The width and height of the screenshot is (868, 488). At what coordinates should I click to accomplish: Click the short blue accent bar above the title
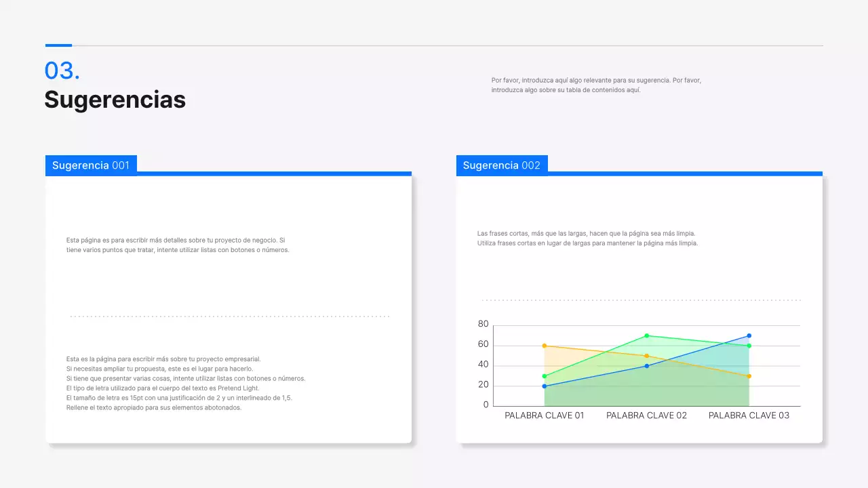tap(58, 45)
